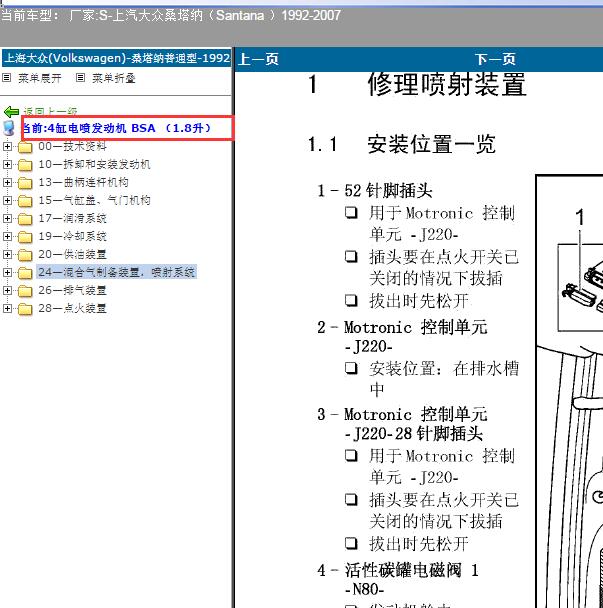Click folder icon for 24—混合气制备装置
Viewport: 603px width, 608px height.
click(x=25, y=273)
